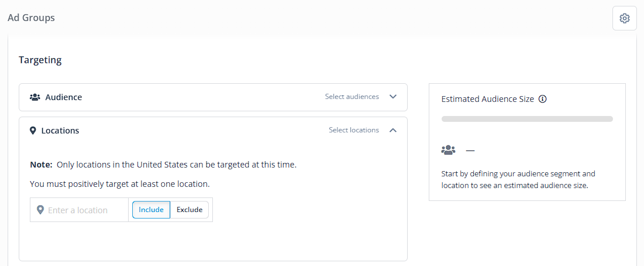Click the Audience section header
Screen dimensions: 644x266
click(213, 97)
